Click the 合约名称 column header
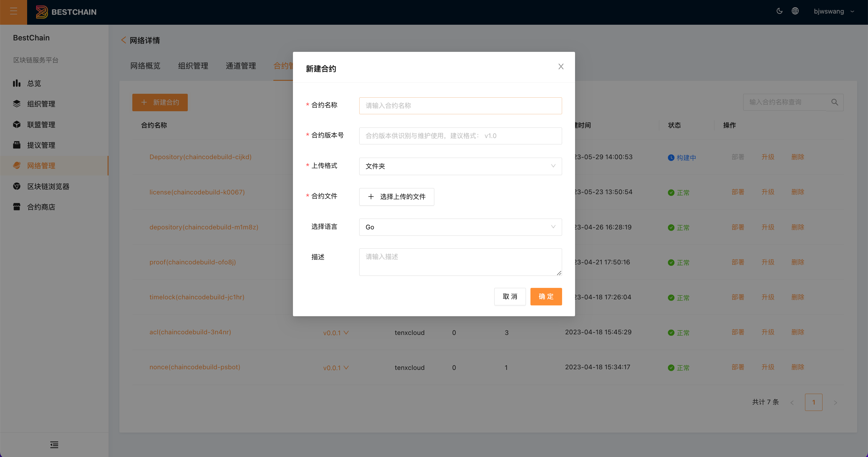This screenshot has height=457, width=868. pos(154,125)
